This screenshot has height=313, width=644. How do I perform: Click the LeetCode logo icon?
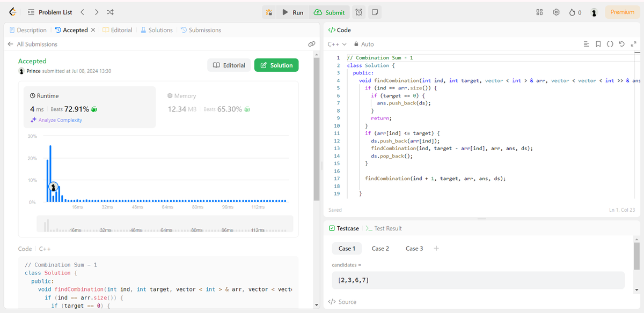click(12, 12)
